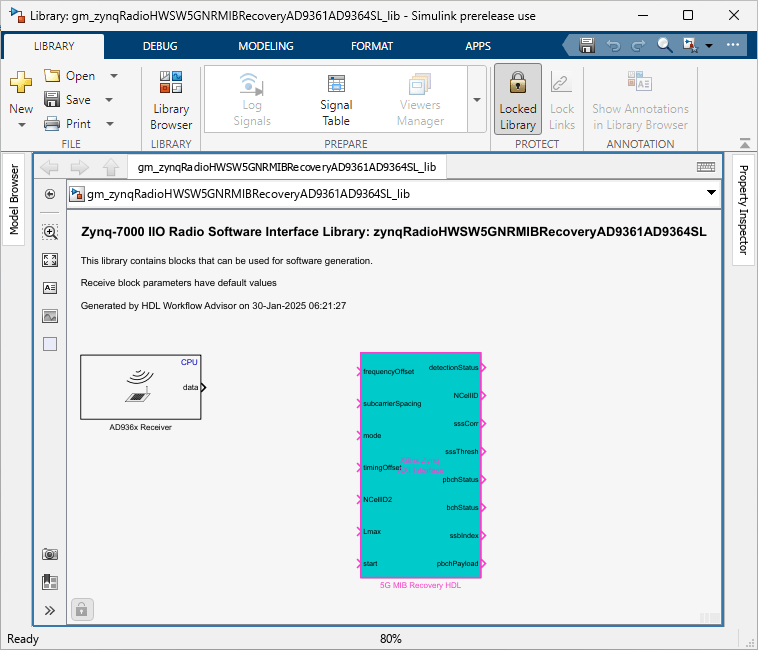758x650 pixels.
Task: Click the navigate back arrow
Action: [49, 168]
